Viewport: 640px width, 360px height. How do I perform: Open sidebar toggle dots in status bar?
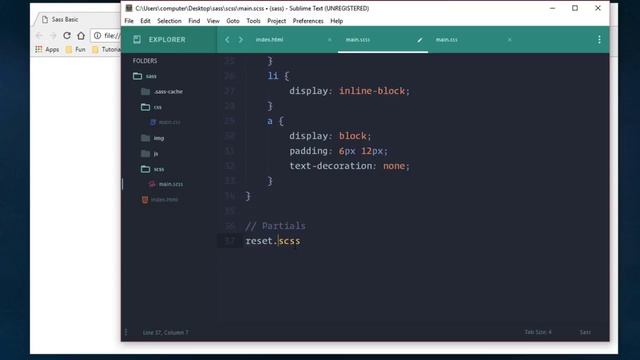(126, 332)
